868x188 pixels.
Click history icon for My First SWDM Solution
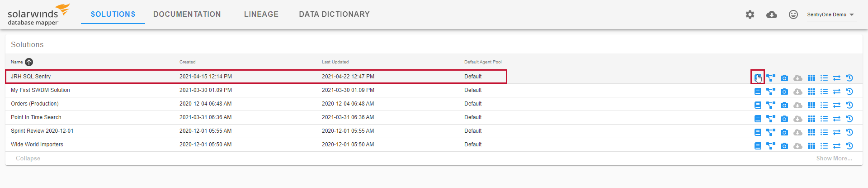849,92
